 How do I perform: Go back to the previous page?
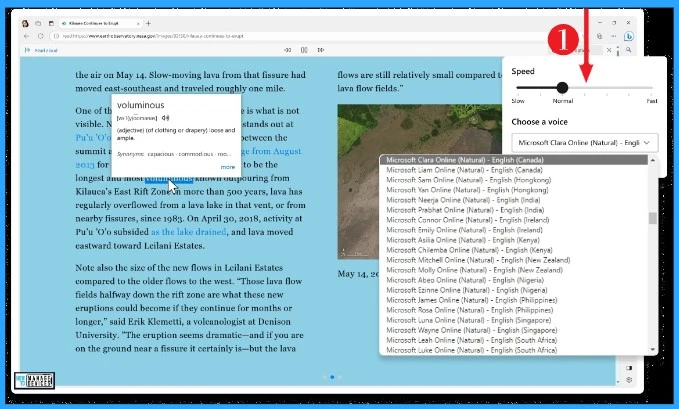point(26,36)
